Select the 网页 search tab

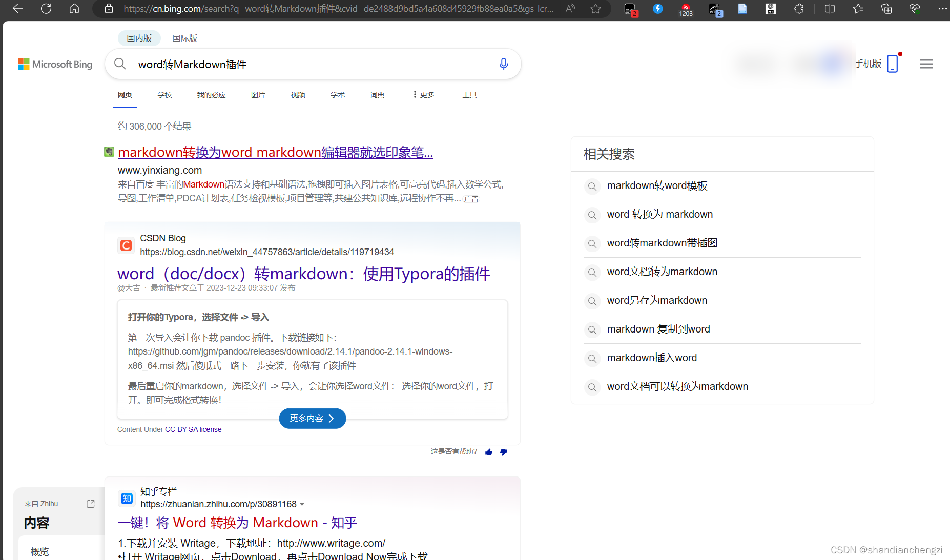(125, 95)
